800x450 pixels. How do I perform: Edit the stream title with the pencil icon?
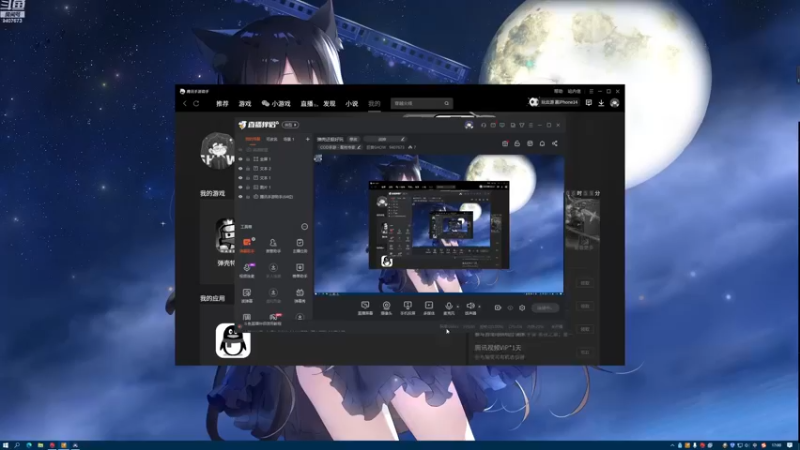pos(403,139)
